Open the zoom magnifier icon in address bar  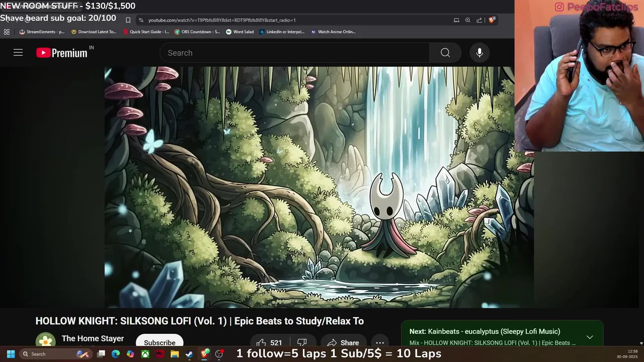tap(468, 20)
